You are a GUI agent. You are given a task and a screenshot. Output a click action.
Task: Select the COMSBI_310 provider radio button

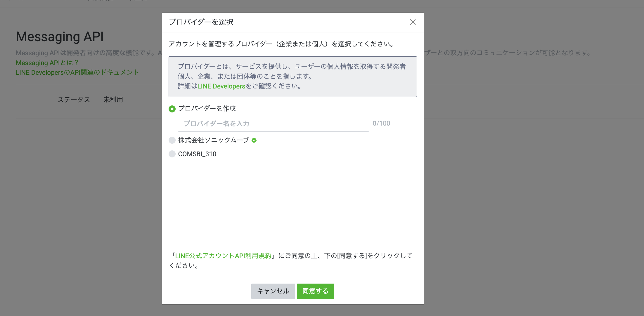172,154
